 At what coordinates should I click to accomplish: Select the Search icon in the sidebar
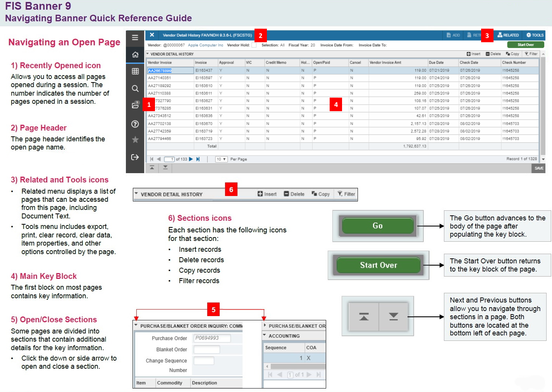click(x=135, y=88)
